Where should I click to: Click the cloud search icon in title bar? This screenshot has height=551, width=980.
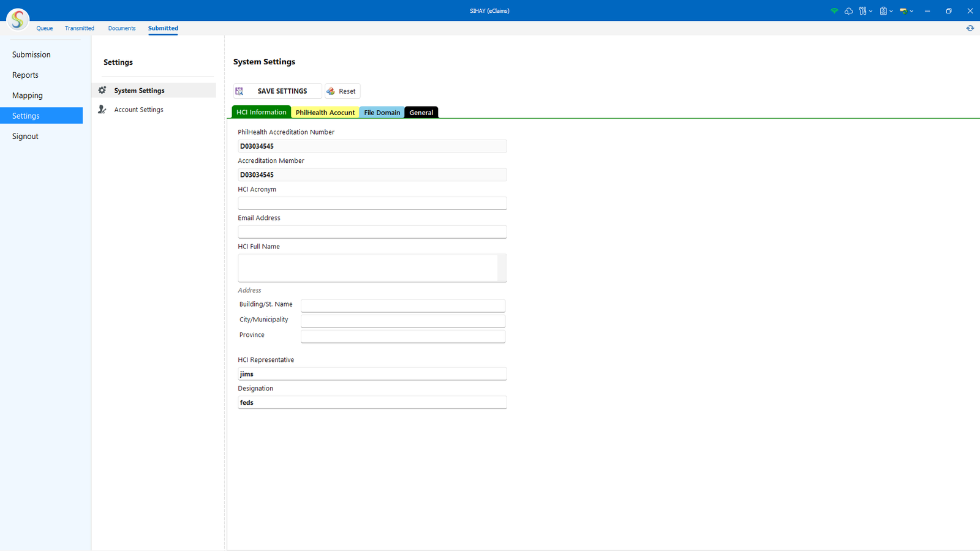coord(848,11)
